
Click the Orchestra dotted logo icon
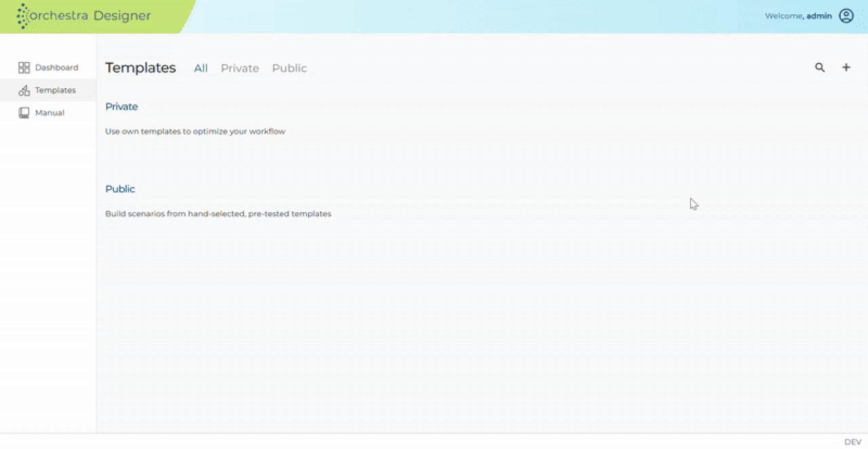[23, 16]
